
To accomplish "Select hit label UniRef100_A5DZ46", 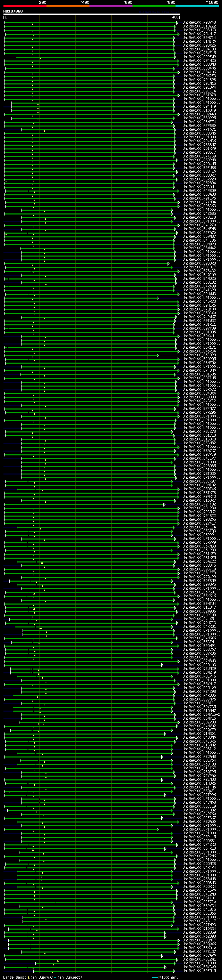I will point(199,489).
